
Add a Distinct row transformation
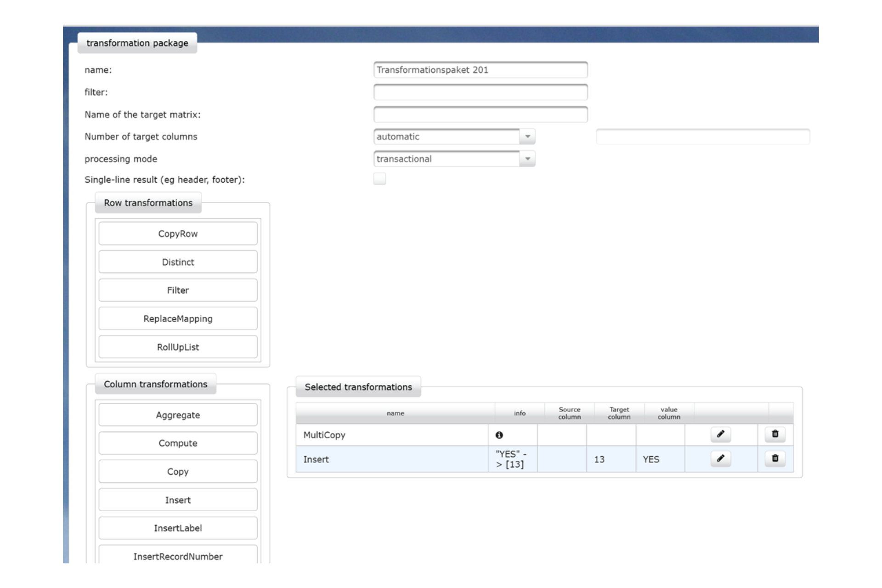coord(178,262)
